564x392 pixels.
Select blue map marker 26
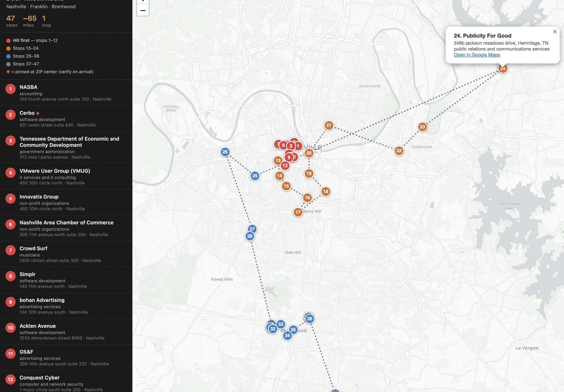pos(225,152)
